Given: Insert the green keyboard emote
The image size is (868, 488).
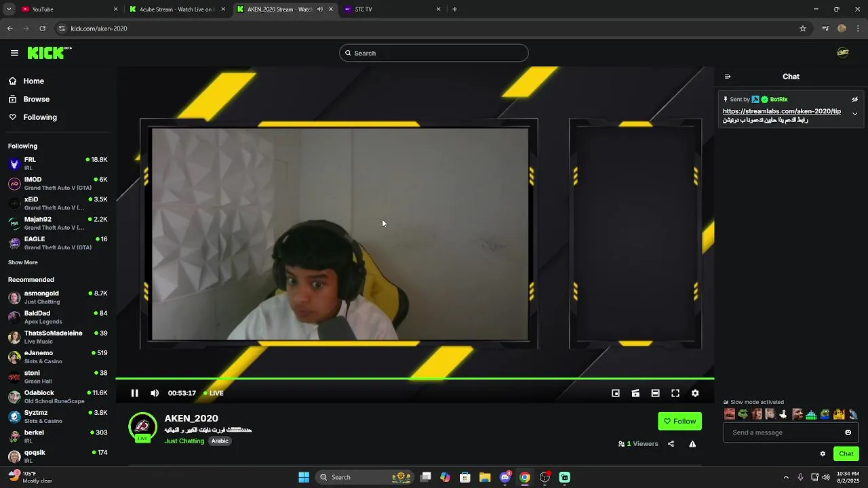Looking at the screenshot, I should point(811,414).
